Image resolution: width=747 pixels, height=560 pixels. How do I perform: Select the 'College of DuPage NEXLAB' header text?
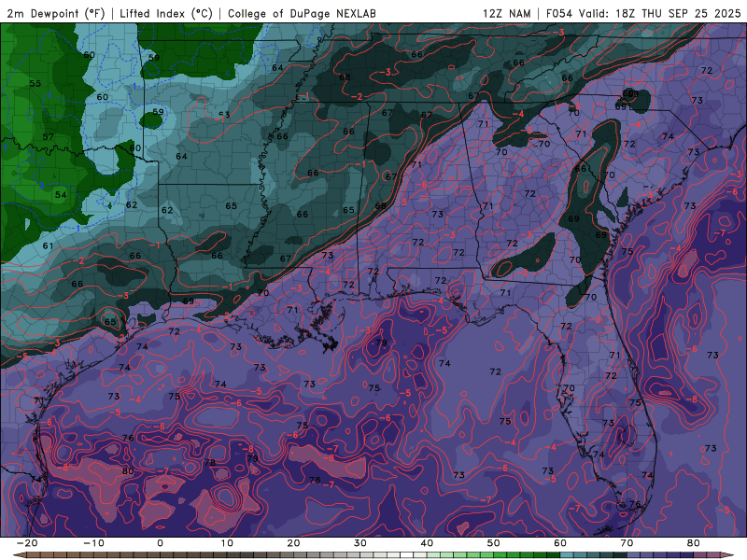click(x=302, y=13)
